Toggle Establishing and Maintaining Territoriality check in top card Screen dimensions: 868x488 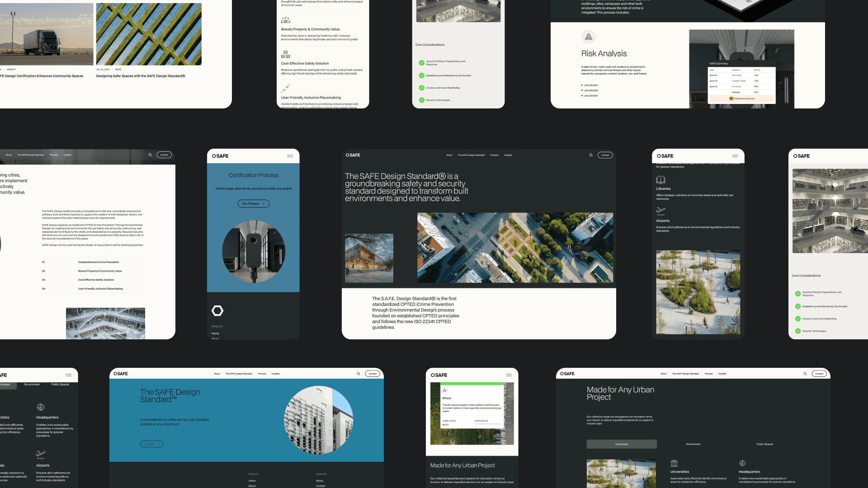click(422, 75)
